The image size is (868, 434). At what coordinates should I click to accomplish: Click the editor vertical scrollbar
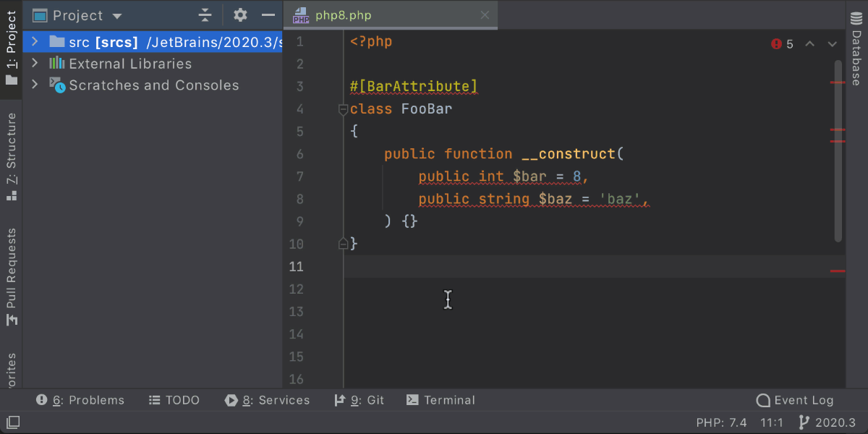click(x=838, y=152)
